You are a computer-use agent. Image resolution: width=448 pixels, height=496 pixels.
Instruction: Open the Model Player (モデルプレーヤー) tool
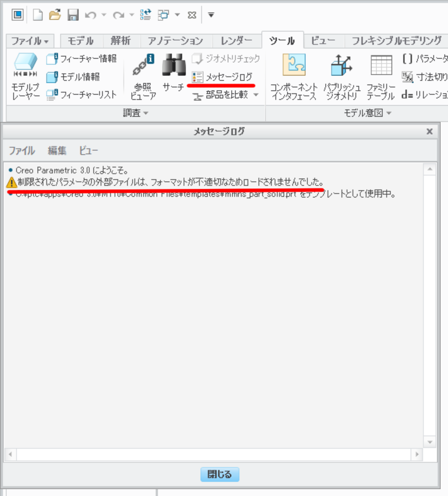coord(25,76)
